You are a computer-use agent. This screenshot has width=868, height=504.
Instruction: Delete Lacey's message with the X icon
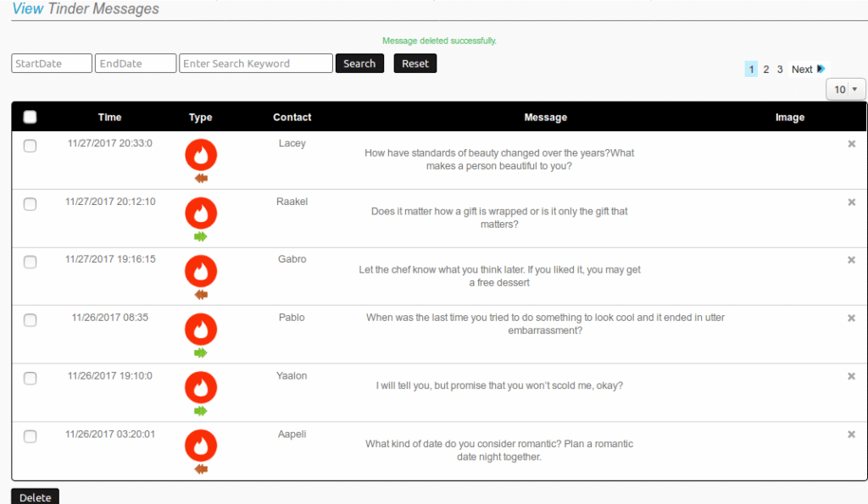(x=851, y=144)
